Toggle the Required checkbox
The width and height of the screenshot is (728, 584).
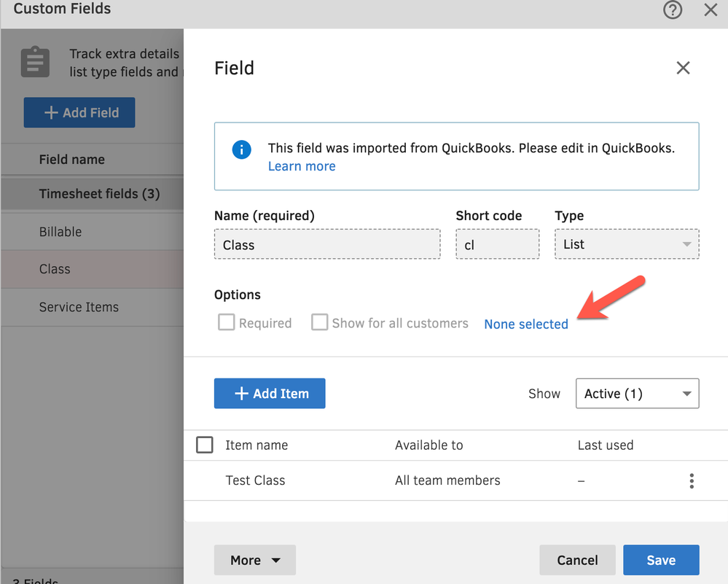(x=227, y=323)
